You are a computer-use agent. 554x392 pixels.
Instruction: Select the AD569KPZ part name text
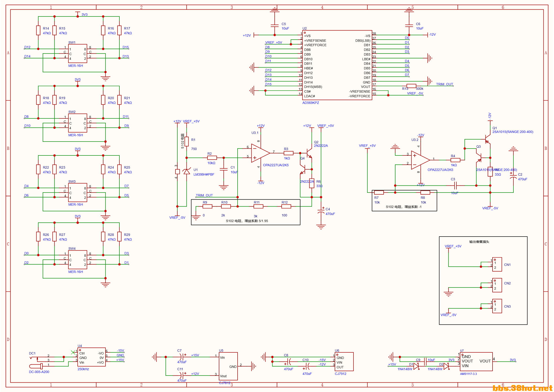[x=311, y=103]
